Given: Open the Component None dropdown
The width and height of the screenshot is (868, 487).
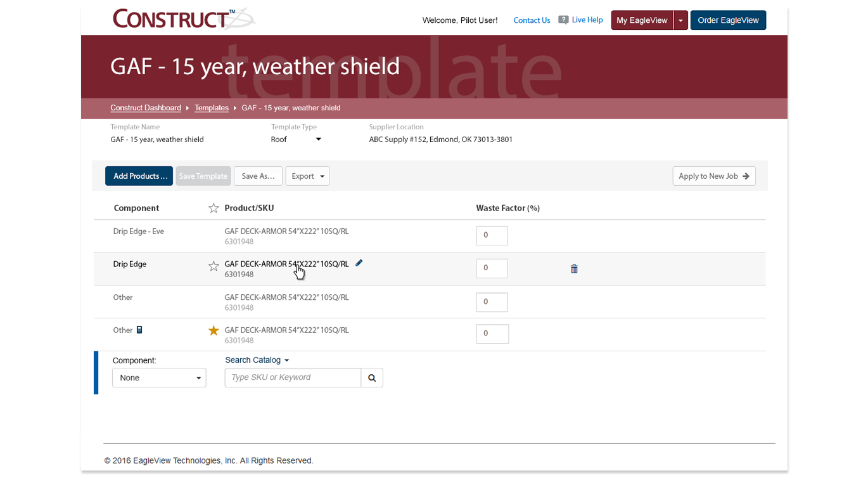Looking at the screenshot, I should (x=159, y=378).
